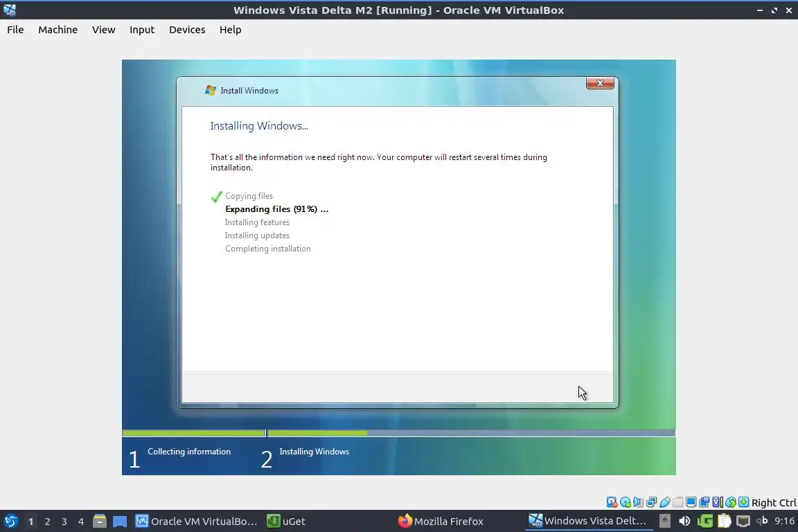Maximize the VirtualBox window

pos(774,10)
